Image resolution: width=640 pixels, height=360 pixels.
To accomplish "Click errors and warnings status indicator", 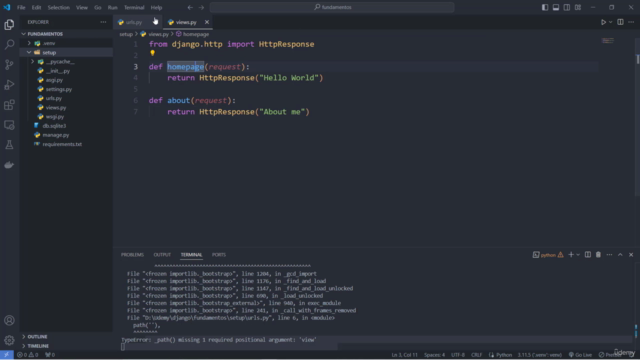I will (x=28, y=355).
